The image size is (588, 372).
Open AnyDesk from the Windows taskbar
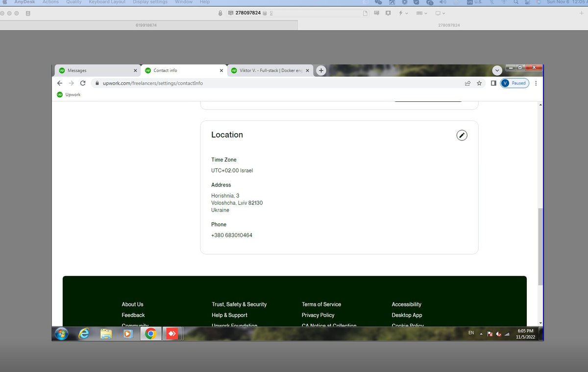coord(171,334)
